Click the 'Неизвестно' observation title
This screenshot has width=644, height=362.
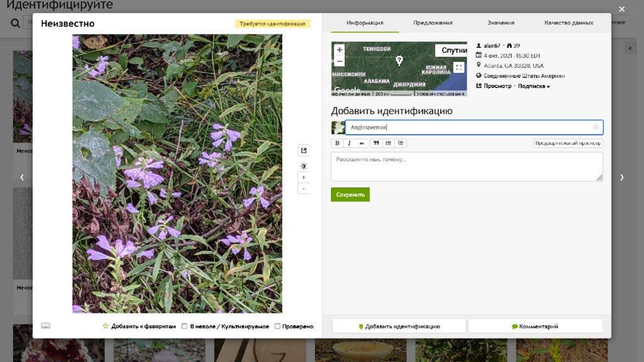[68, 24]
